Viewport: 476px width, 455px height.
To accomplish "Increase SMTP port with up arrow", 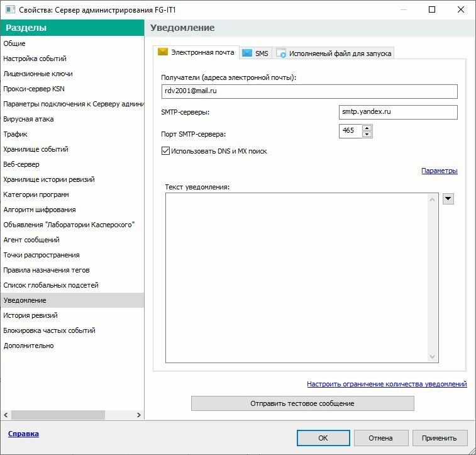I will tap(367, 128).
